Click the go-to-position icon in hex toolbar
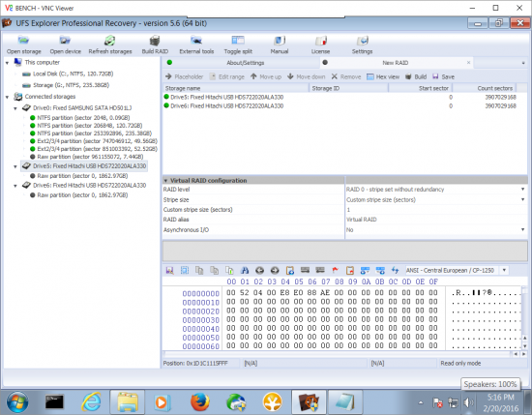532x415 pixels. 290,271
